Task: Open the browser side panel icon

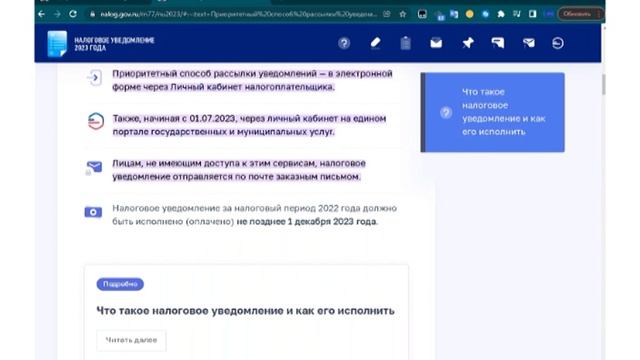Action: point(532,14)
